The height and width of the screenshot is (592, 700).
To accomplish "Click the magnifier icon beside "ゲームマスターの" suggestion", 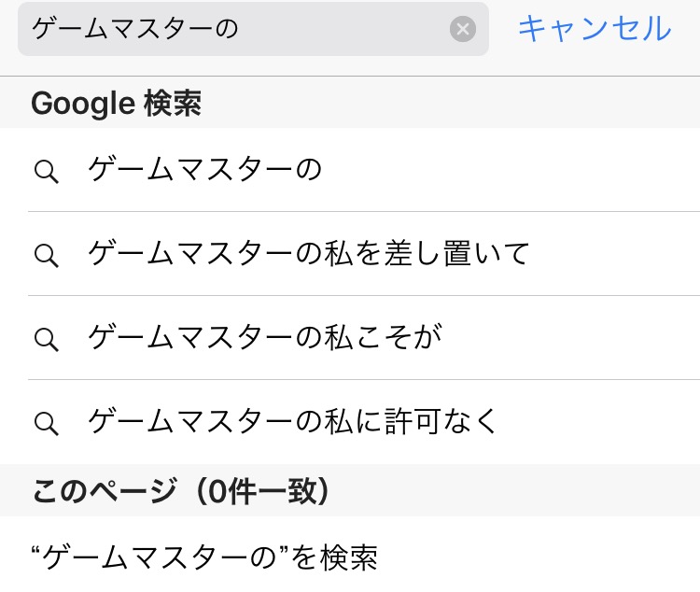I will pyautogui.click(x=46, y=170).
